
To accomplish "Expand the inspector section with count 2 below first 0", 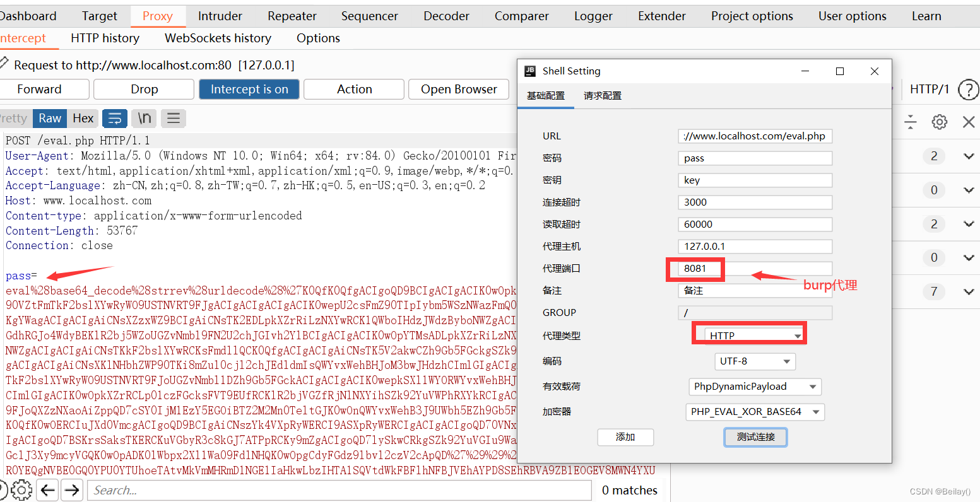I will [969, 224].
